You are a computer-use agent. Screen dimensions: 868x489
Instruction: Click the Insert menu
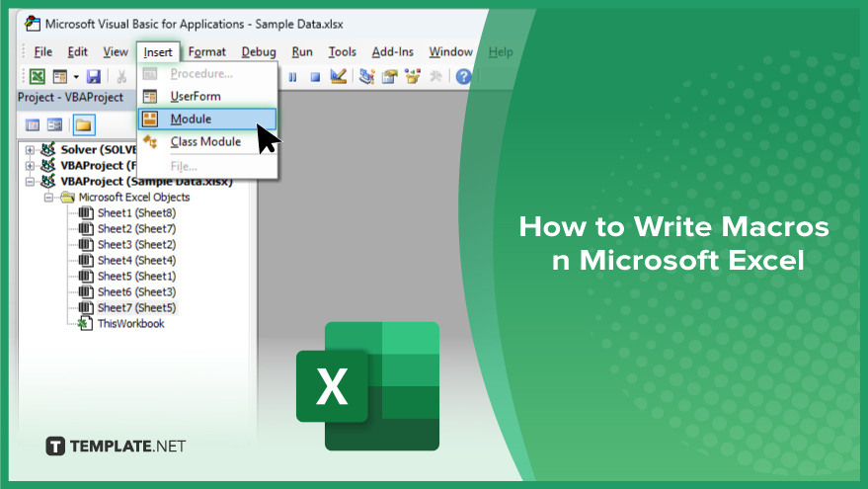click(x=158, y=52)
